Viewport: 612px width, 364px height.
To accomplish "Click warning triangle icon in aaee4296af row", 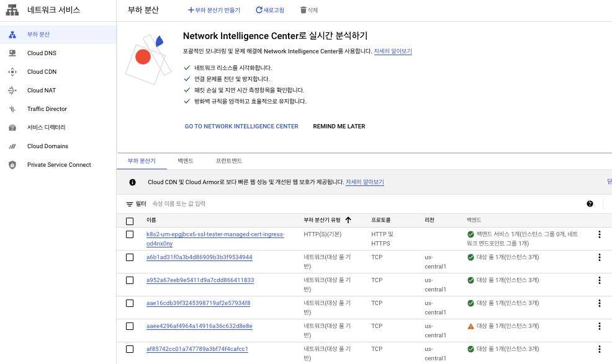I will [470, 327].
